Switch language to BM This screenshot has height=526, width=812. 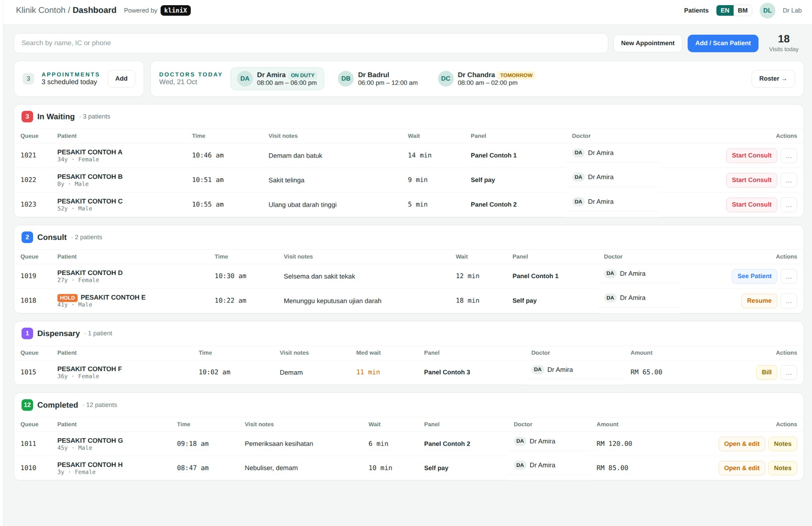click(743, 10)
